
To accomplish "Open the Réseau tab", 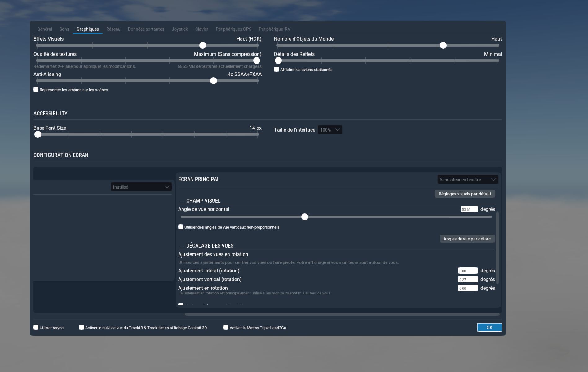I will click(113, 29).
